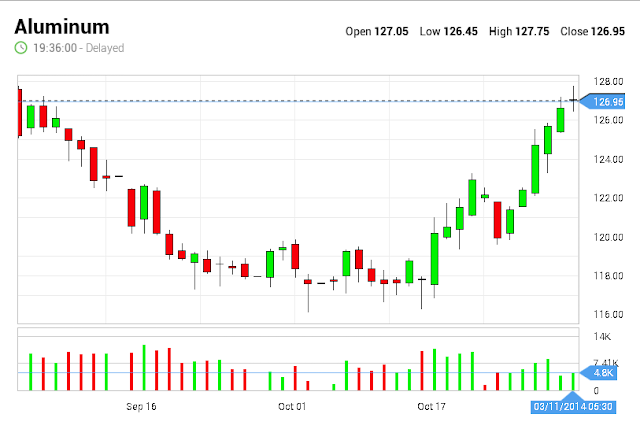Click the green clock icon beside 19:36:00
Screen dimensions: 640x425
point(21,48)
